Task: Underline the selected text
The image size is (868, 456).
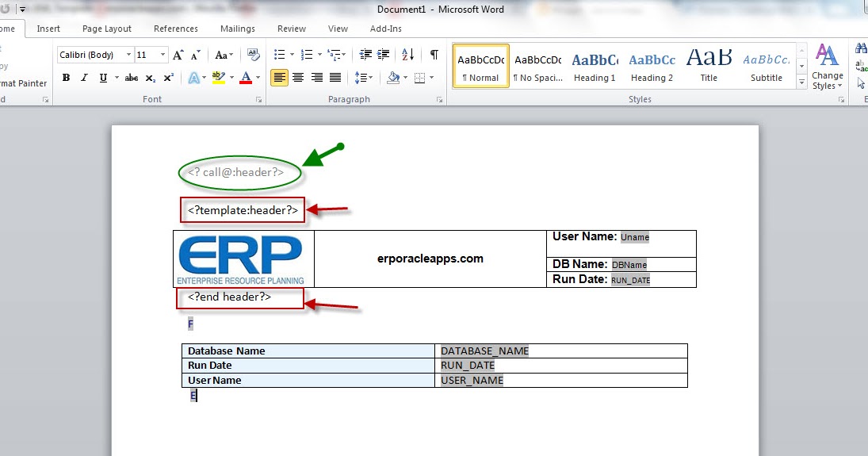Action: pos(103,79)
